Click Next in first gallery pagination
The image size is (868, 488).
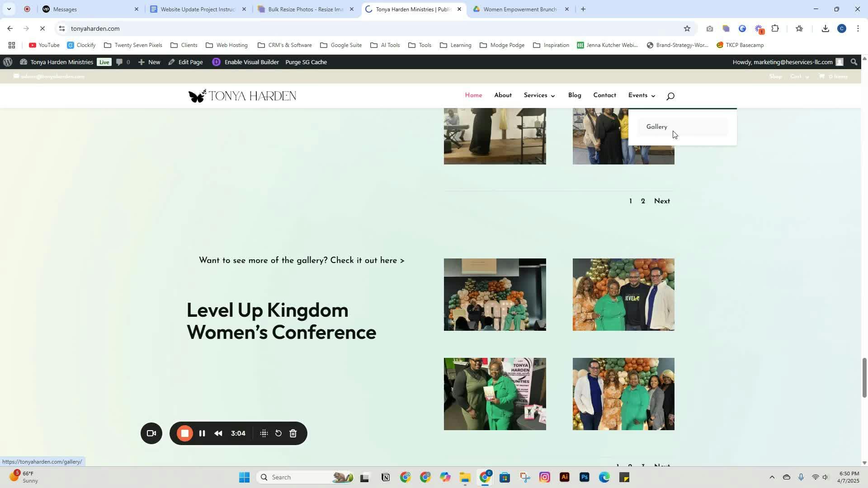click(x=662, y=201)
